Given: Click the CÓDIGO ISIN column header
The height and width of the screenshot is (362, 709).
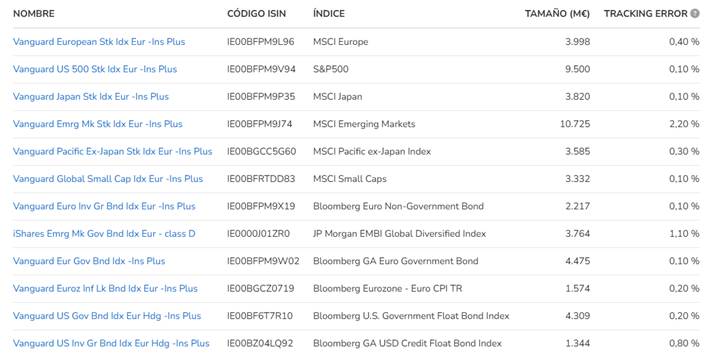Looking at the screenshot, I should point(257,14).
